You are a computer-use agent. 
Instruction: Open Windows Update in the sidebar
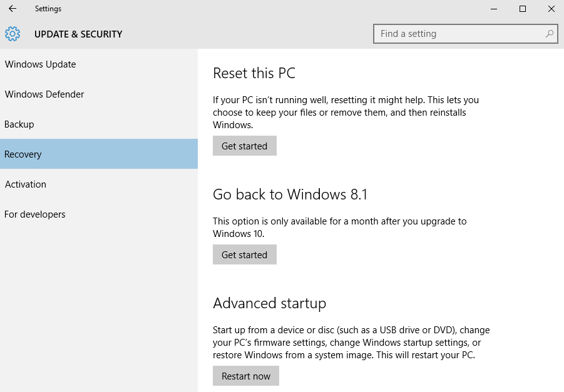40,64
